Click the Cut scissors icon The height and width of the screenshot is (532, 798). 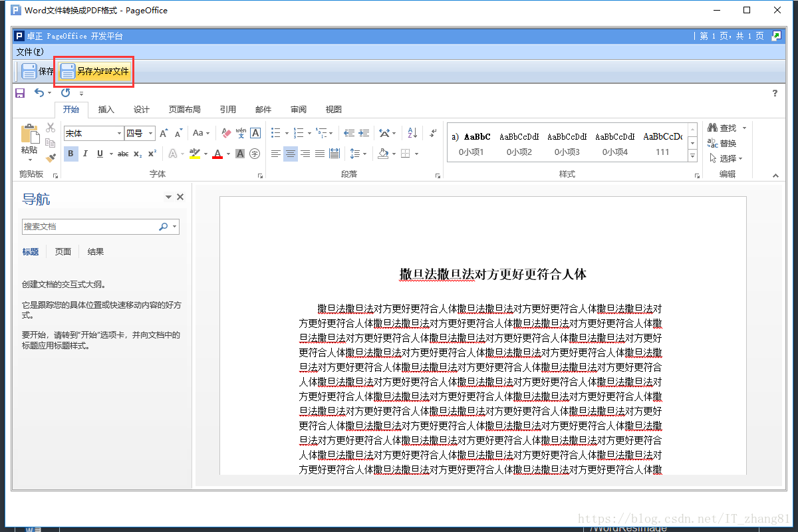tap(51, 128)
